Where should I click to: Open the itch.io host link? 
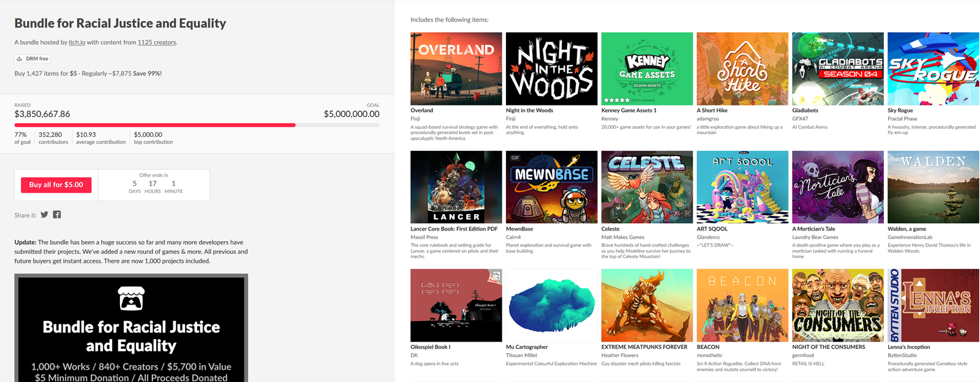(77, 42)
